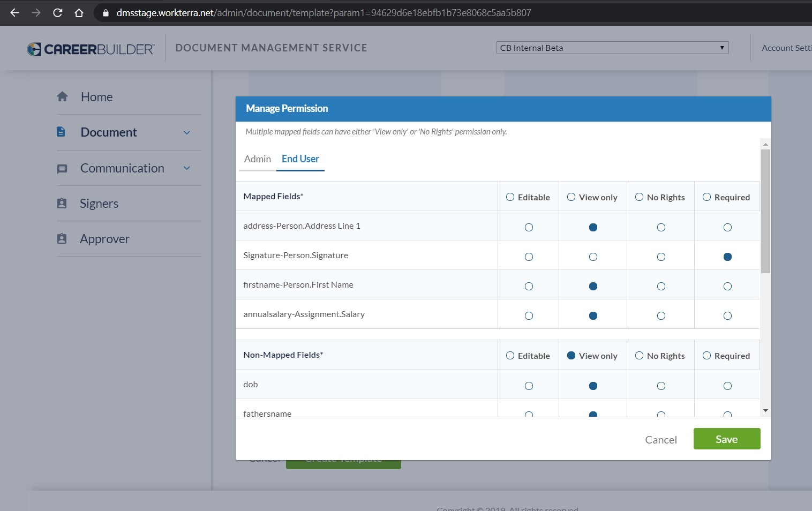The image size is (812, 511).
Task: Select Required for the dob field
Action: (727, 386)
